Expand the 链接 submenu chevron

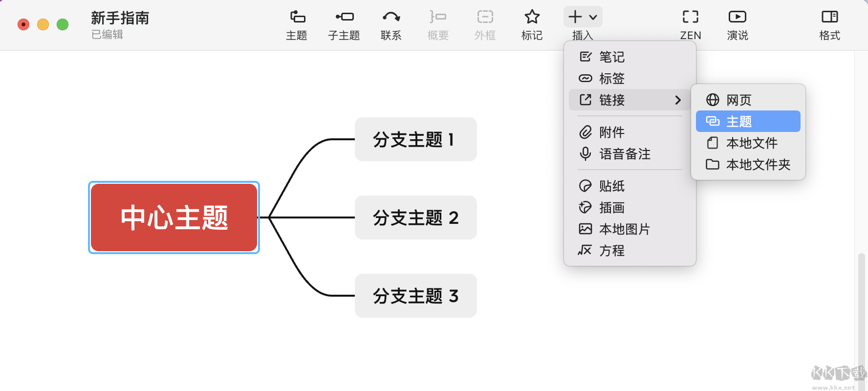point(678,100)
